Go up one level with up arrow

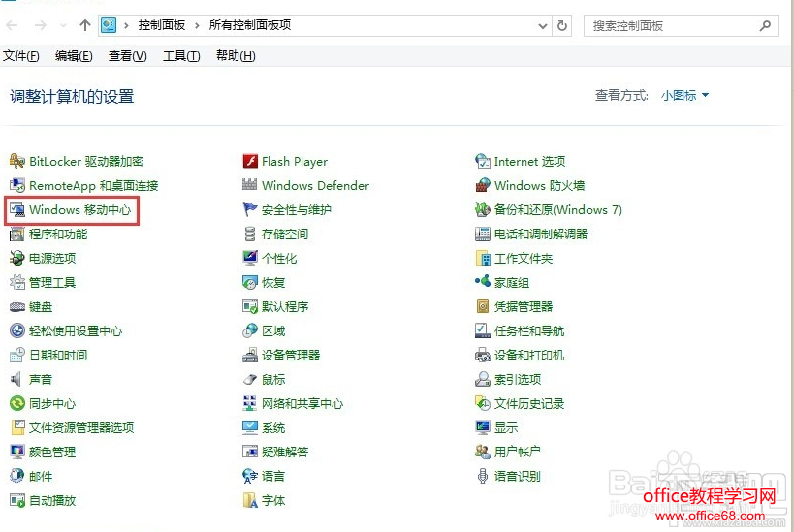pyautogui.click(x=85, y=25)
